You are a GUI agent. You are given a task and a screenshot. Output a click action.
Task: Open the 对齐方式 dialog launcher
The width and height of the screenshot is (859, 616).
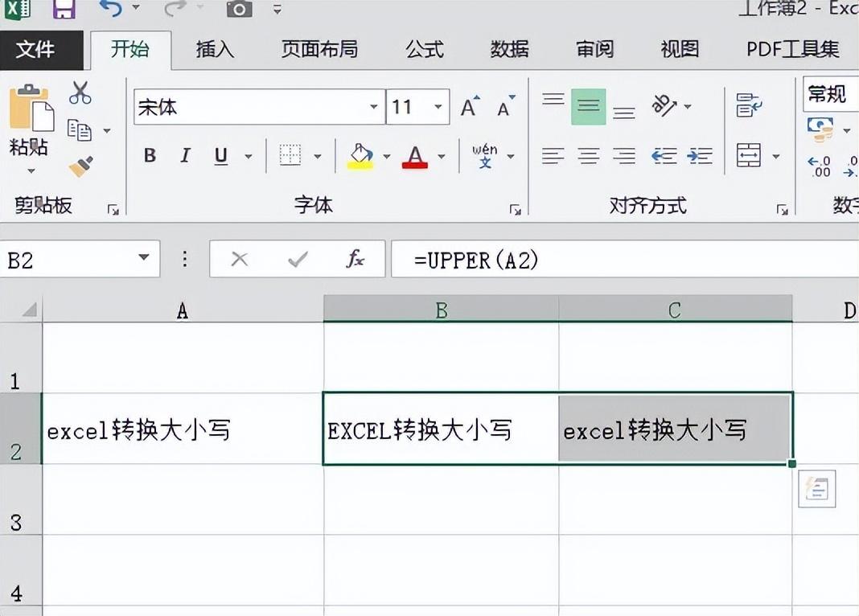coord(783,209)
